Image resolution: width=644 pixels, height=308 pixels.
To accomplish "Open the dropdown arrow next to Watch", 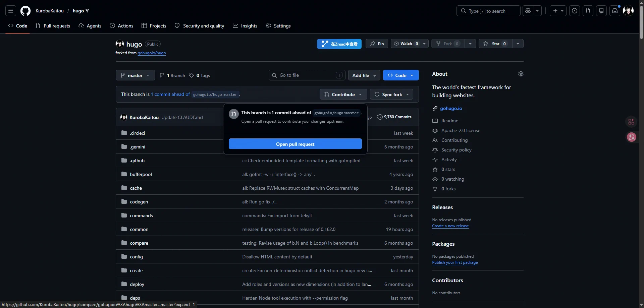I will 425,44.
